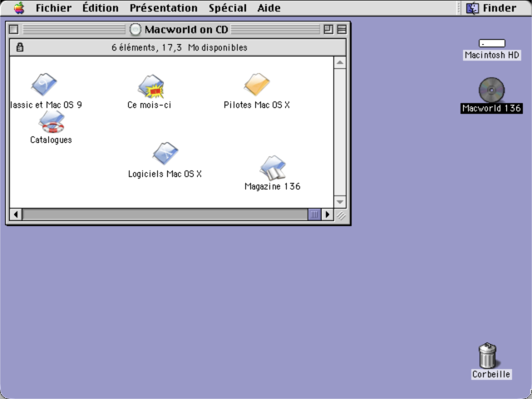This screenshot has height=399, width=532.
Task: Click the vertical scroll down arrow
Action: tap(340, 202)
